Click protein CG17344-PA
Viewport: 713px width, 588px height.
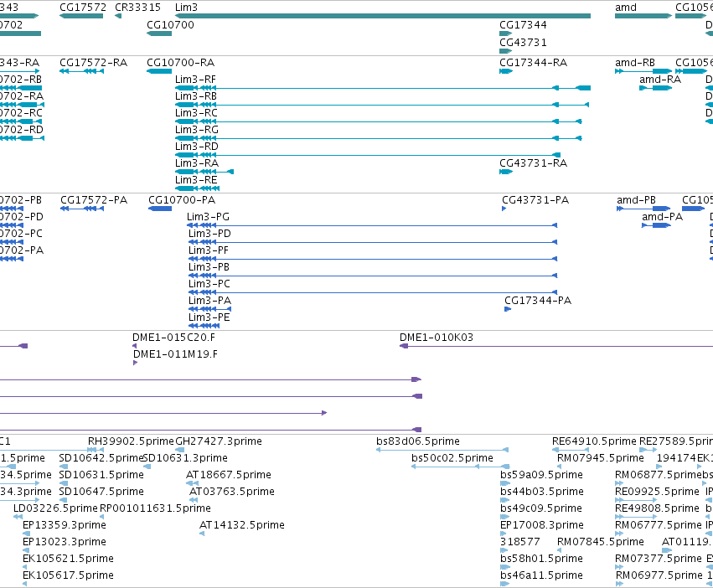[x=538, y=300]
